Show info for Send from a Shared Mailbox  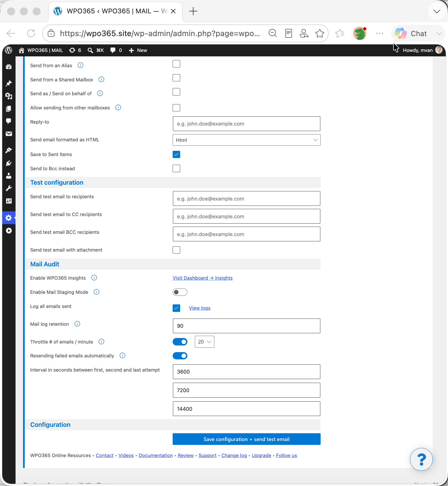tap(102, 79)
